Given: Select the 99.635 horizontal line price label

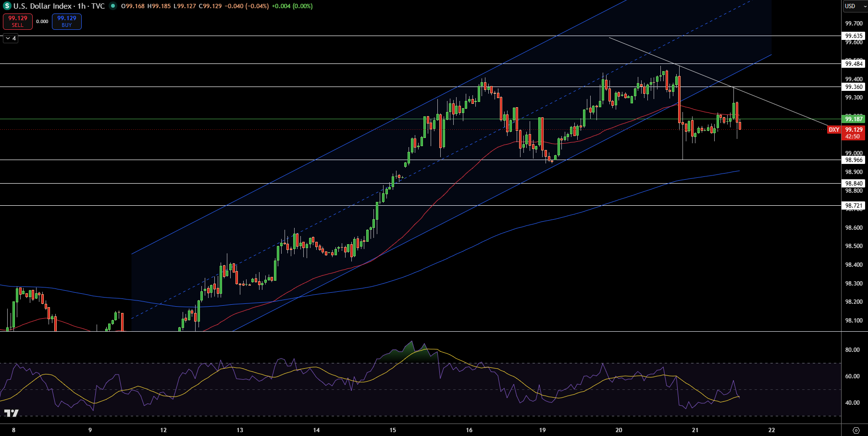Looking at the screenshot, I should (x=854, y=36).
